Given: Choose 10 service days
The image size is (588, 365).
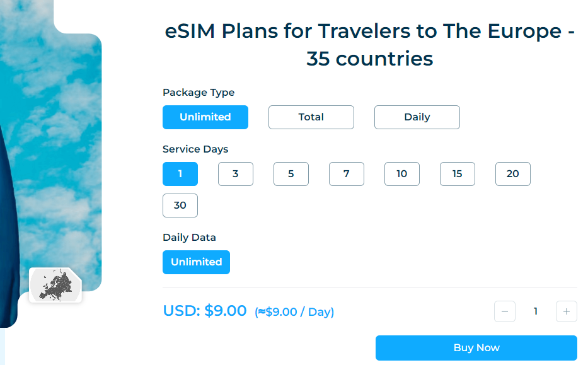Looking at the screenshot, I should [402, 174].
